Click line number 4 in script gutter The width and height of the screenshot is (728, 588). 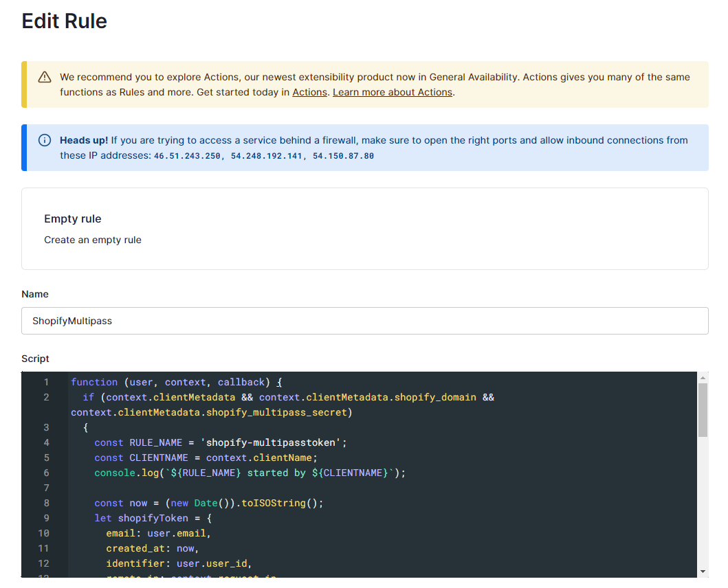point(47,442)
